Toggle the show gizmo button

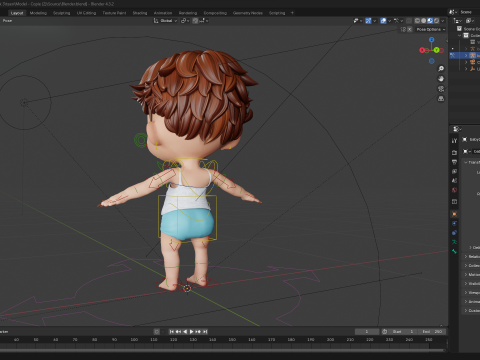click(x=368, y=21)
